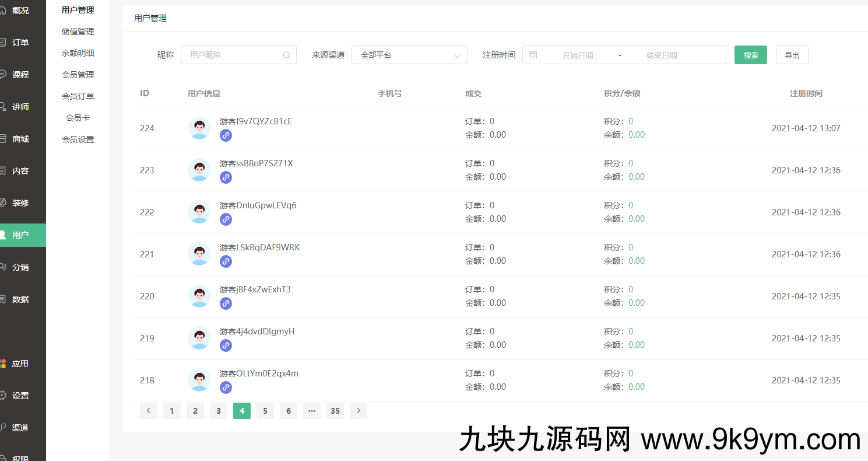This screenshot has width=868, height=461.
Task: Select page 6 in pagination
Action: point(288,410)
